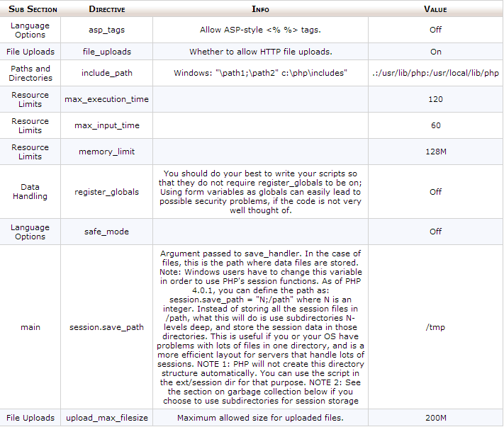Click the session.save_path directive

coord(107,327)
